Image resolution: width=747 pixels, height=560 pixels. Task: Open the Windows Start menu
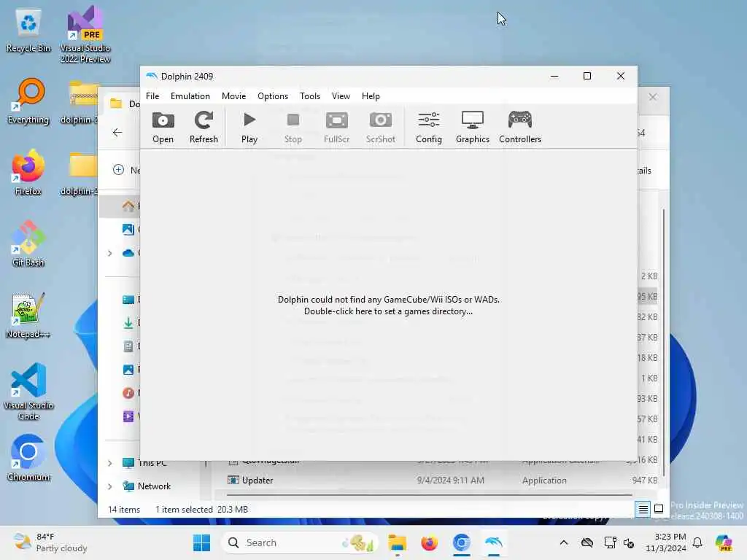pos(201,542)
